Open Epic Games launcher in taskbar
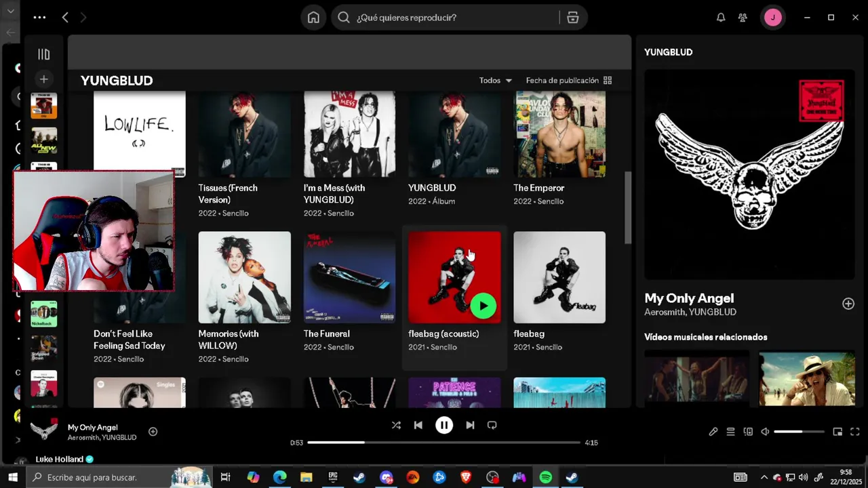The width and height of the screenshot is (868, 488). click(333, 477)
